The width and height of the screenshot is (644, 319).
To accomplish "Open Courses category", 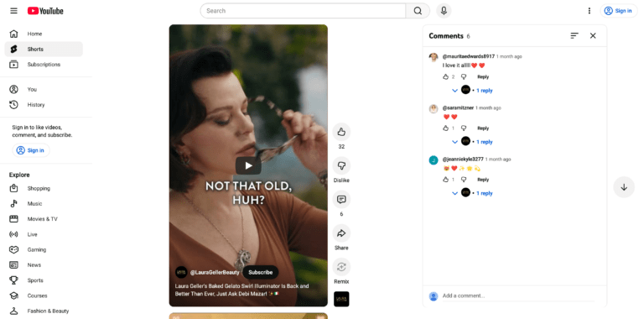I will 44,295.
